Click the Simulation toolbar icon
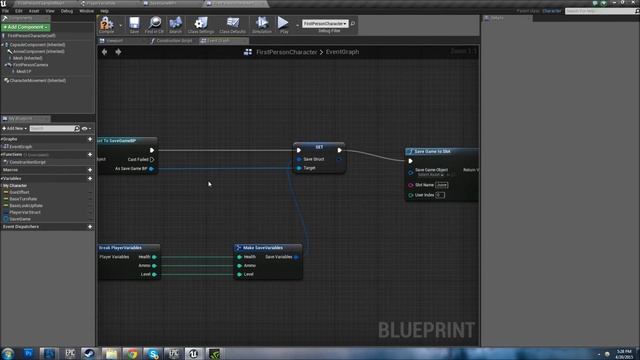The height and width of the screenshot is (360, 640). [262, 23]
